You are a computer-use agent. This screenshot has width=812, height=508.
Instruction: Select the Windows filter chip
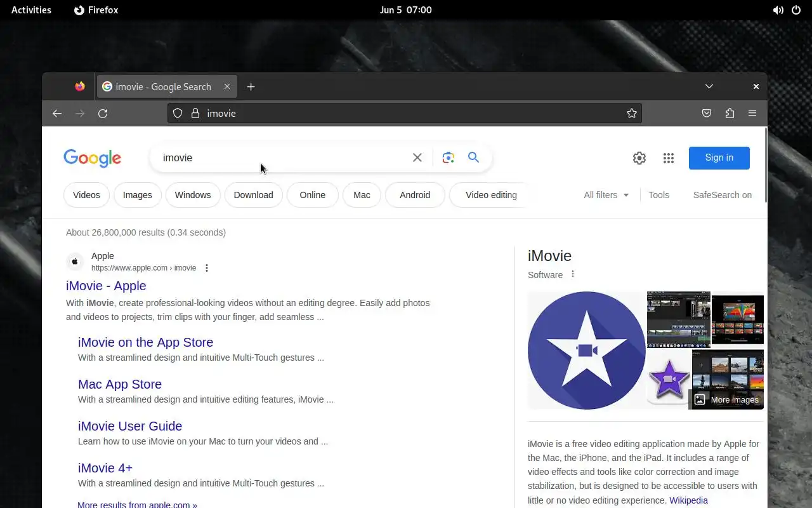tap(193, 195)
